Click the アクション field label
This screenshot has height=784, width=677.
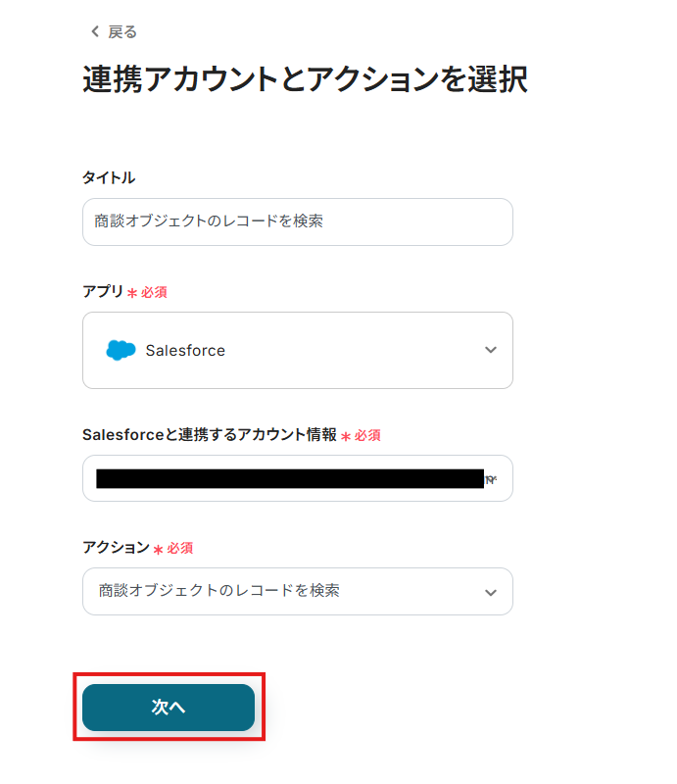point(116,548)
